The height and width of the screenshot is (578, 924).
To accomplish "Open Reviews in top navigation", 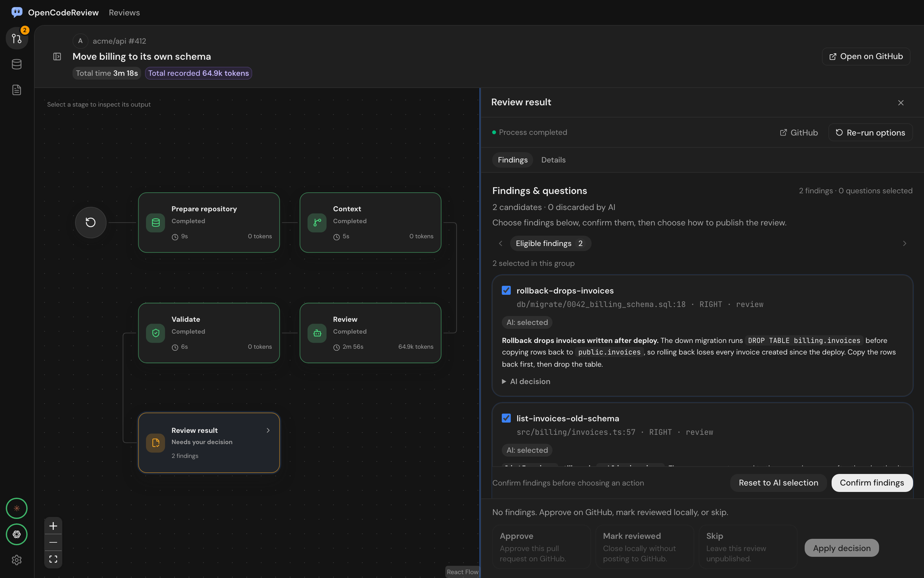I will pos(124,12).
